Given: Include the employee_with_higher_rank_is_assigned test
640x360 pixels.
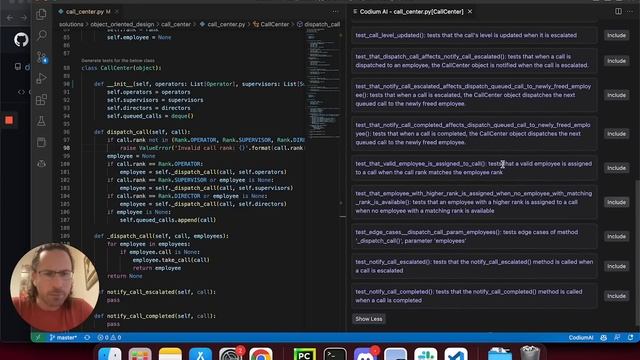Looking at the screenshot, I should 616,202.
